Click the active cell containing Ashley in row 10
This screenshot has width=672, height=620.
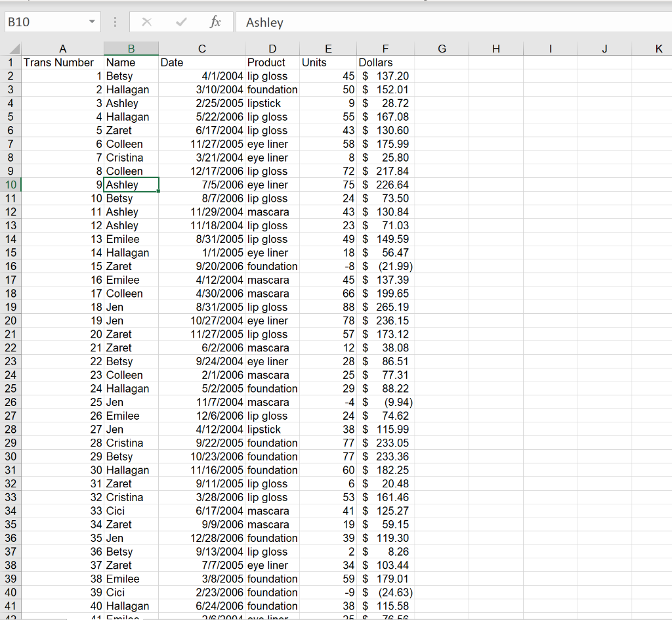pyautogui.click(x=131, y=185)
